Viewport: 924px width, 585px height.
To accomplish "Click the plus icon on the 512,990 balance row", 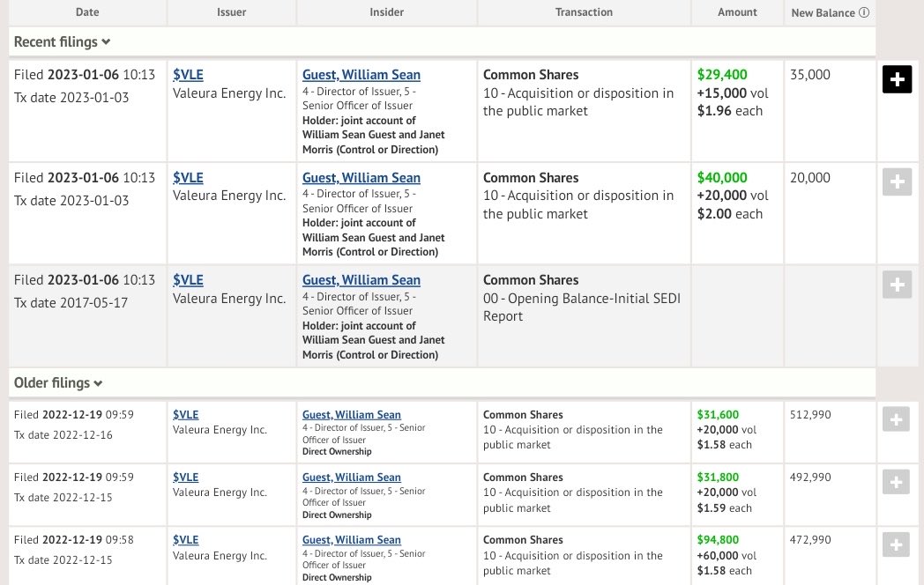I will (x=897, y=418).
